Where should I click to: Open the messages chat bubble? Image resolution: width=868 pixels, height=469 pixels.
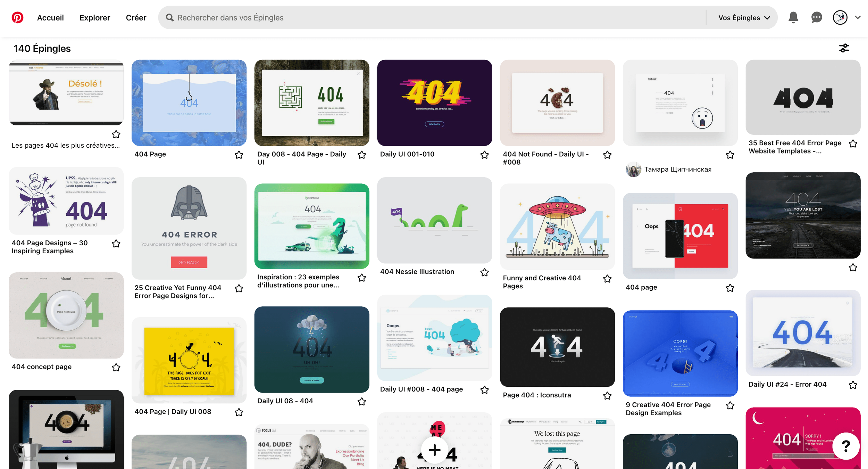pyautogui.click(x=816, y=17)
